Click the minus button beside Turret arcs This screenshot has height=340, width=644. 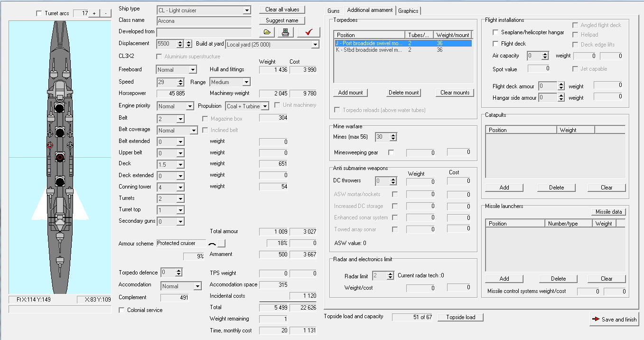click(x=105, y=13)
